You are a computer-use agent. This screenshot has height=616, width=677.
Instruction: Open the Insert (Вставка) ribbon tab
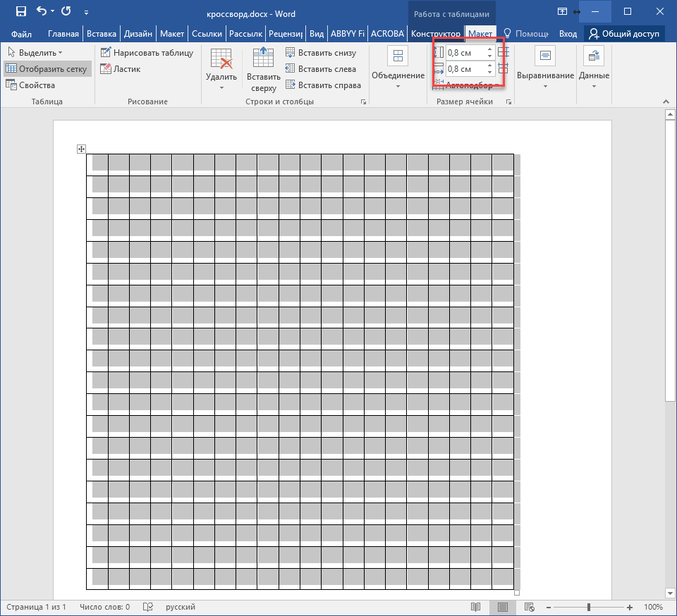tap(102, 34)
